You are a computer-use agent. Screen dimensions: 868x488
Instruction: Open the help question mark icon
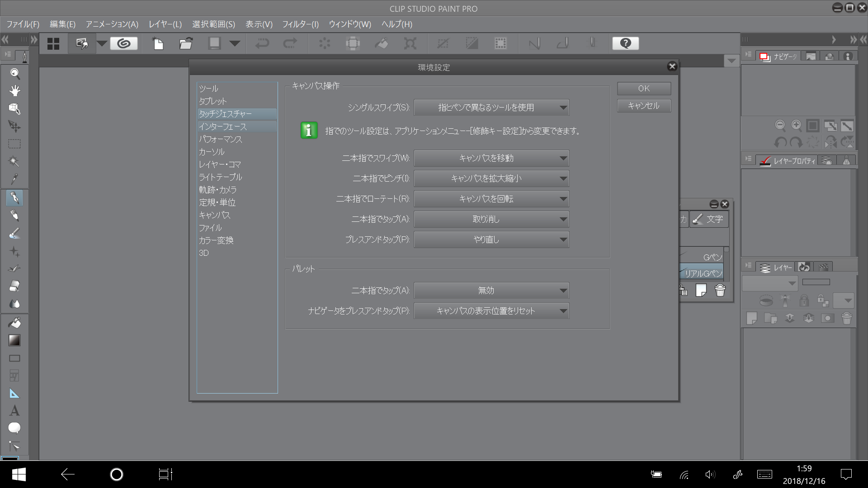pyautogui.click(x=625, y=43)
